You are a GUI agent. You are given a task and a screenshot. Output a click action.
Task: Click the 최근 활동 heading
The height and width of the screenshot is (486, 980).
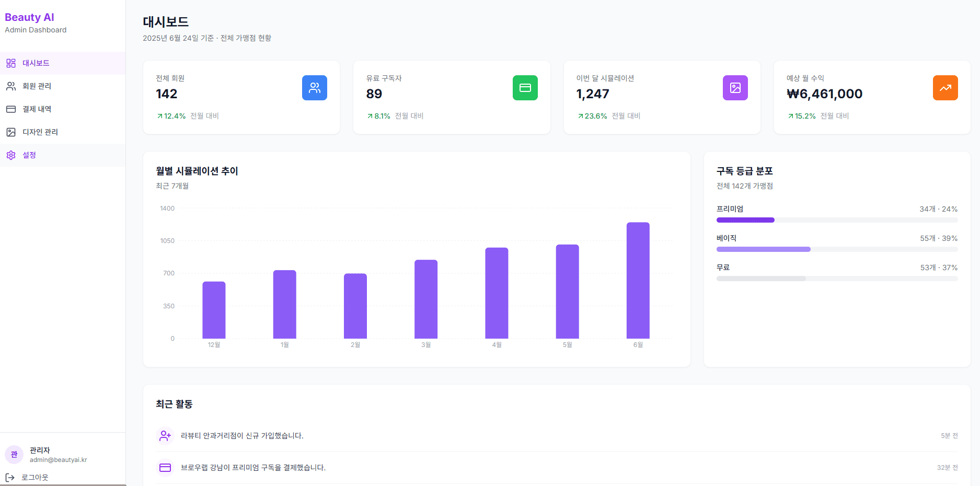pos(174,404)
